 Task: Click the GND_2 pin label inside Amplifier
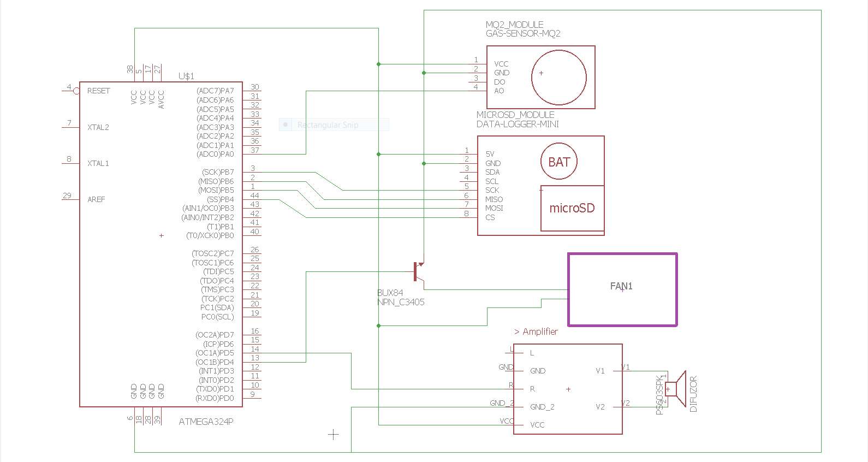coord(542,407)
